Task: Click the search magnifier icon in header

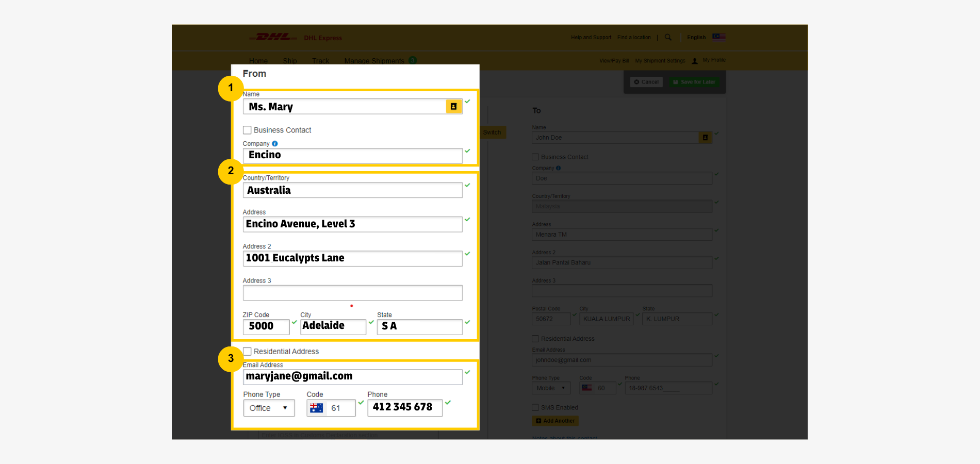Action: (668, 37)
